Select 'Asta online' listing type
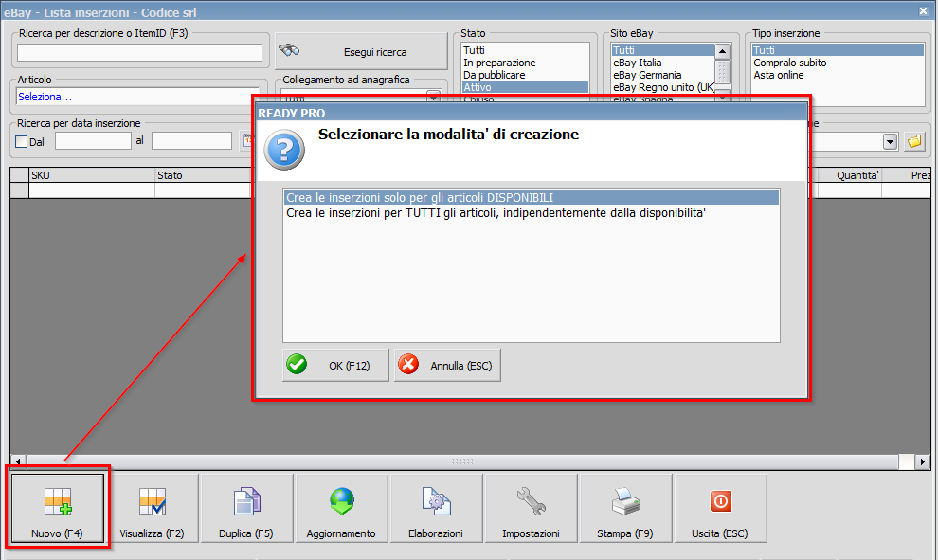Viewport: 938px width, 560px height. (838, 75)
